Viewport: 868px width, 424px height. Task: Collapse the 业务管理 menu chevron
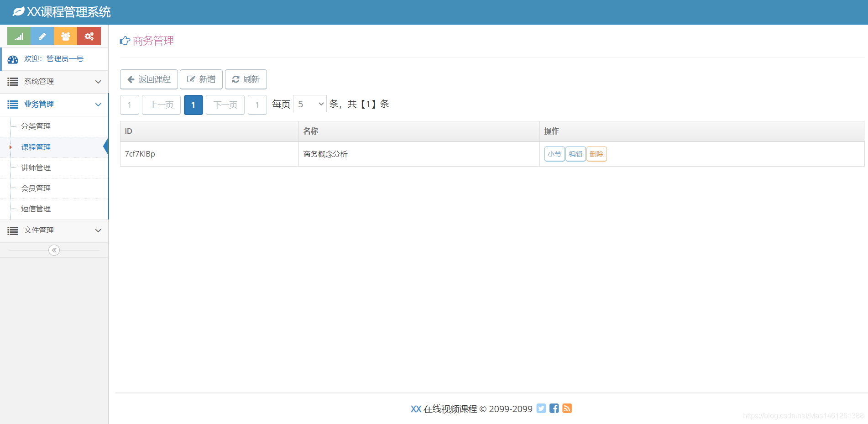click(98, 105)
